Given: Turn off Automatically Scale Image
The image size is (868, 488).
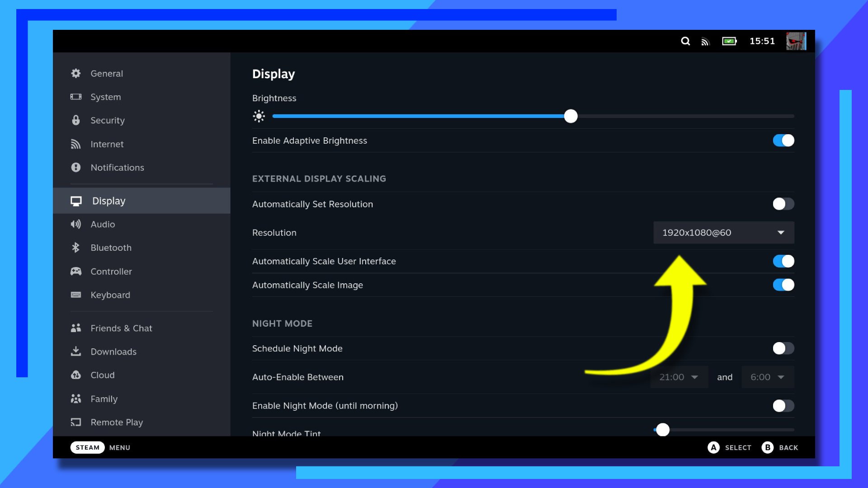Looking at the screenshot, I should coord(783,285).
